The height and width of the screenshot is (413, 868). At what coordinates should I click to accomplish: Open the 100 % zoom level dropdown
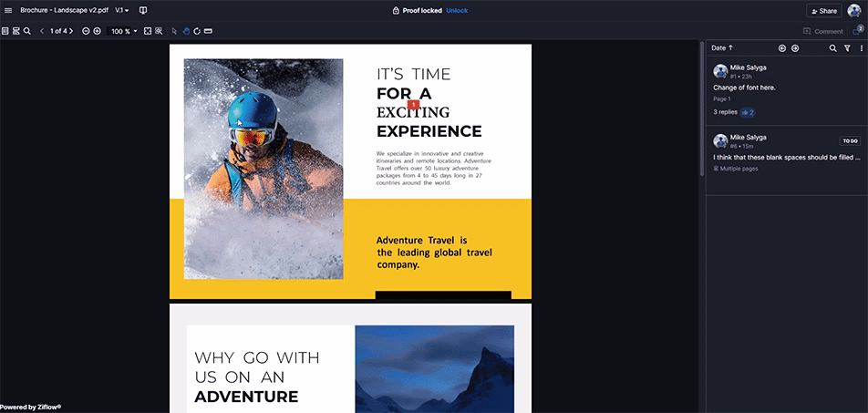(124, 31)
